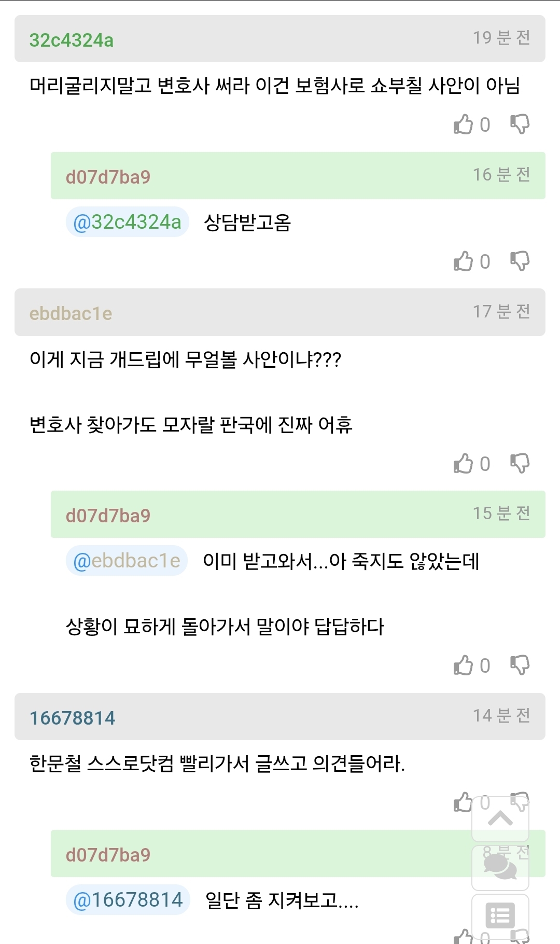The image size is (560, 944).
Task: Dislike the comment by ebdbac1e
Action: 520,464
